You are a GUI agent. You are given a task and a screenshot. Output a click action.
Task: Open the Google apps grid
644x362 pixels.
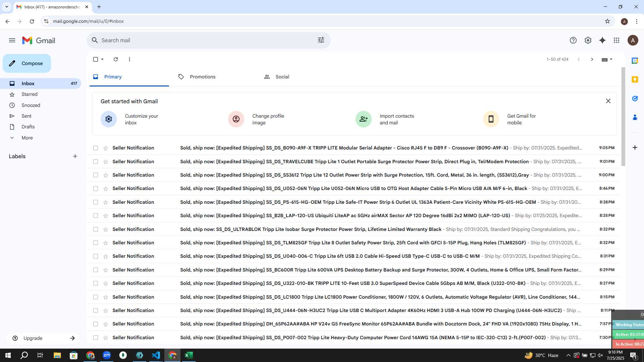point(616,40)
